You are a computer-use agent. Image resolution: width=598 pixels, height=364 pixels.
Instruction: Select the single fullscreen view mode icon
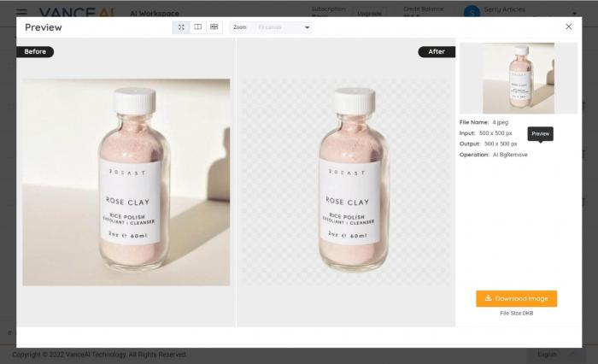click(x=181, y=27)
